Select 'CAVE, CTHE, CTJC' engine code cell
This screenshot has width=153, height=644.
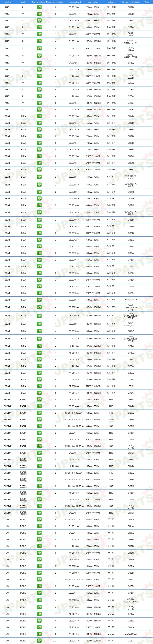(131, 324)
